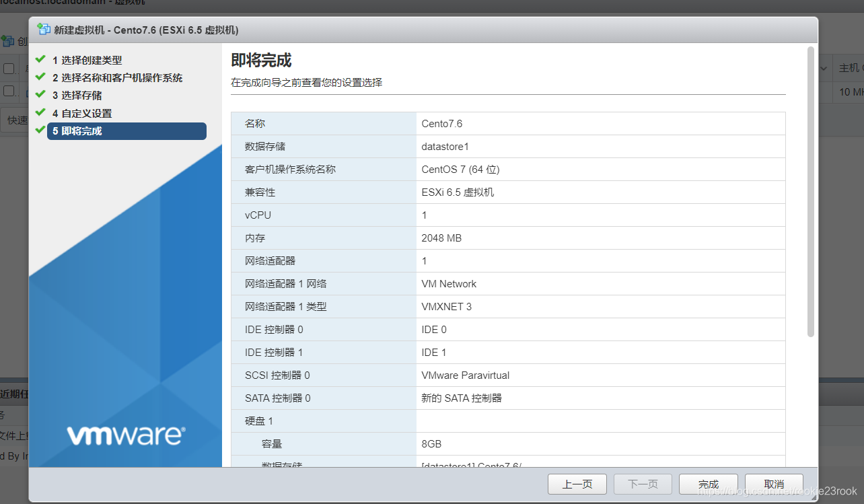Tick the header checkbox in the background VM list
Viewport: 864px width, 504px height.
tap(9, 68)
